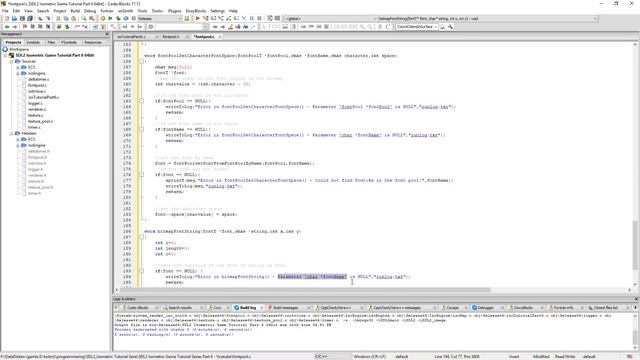This screenshot has width=640, height=360.
Task: Open the File menu
Action: point(5,11)
